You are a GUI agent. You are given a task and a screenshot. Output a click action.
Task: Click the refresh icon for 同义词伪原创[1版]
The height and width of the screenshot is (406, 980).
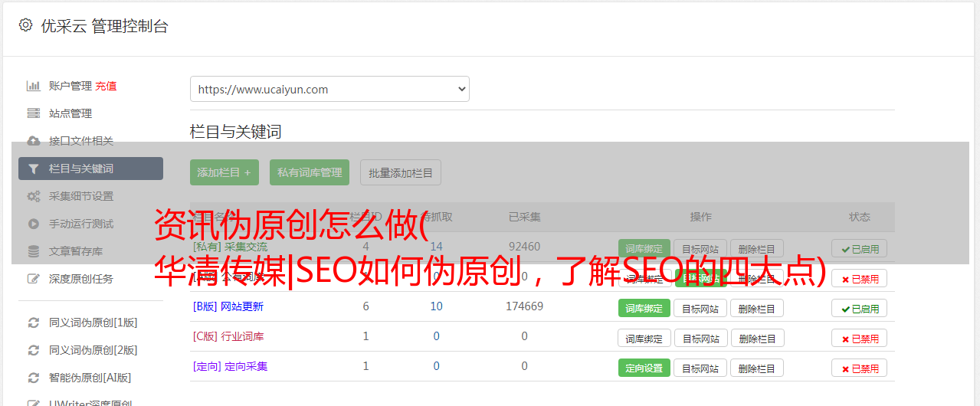click(33, 323)
